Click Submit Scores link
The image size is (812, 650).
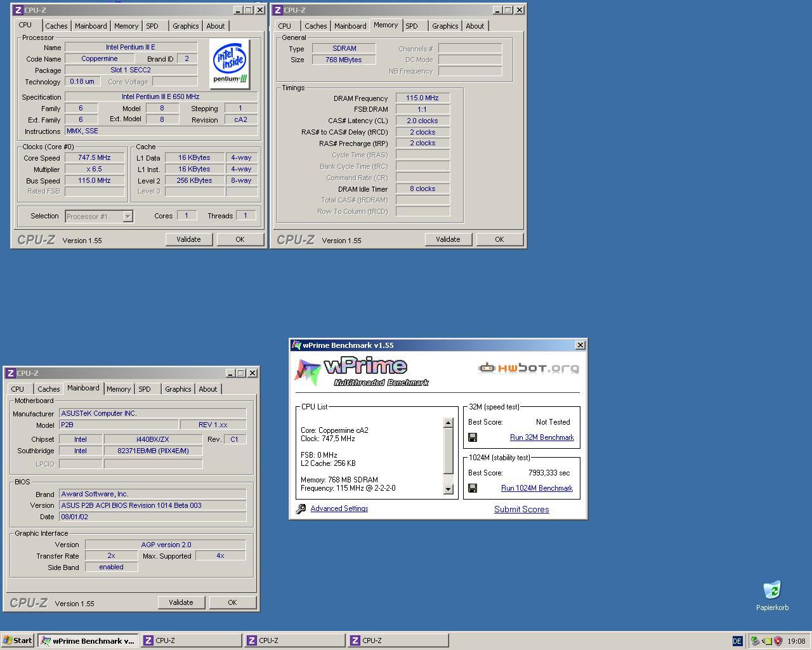(521, 509)
